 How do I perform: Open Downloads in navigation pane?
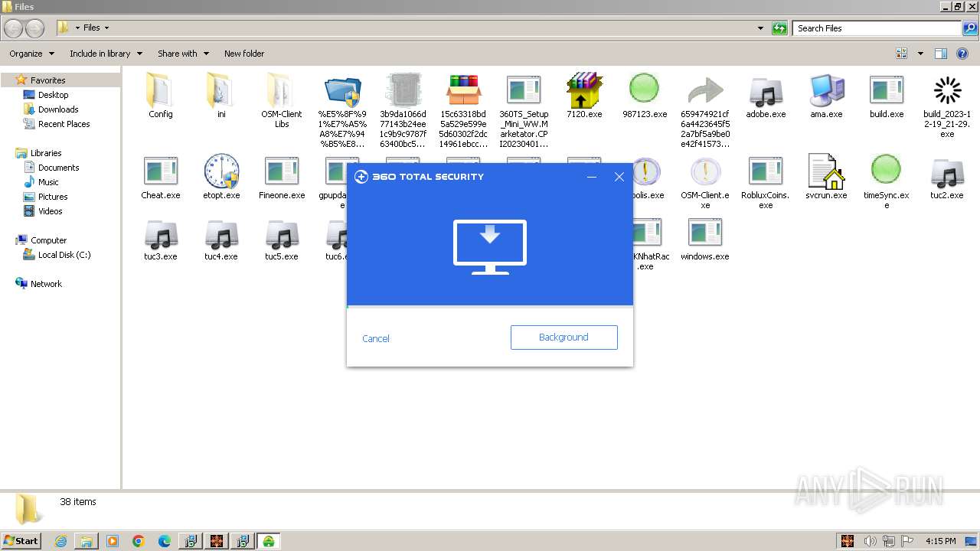58,109
